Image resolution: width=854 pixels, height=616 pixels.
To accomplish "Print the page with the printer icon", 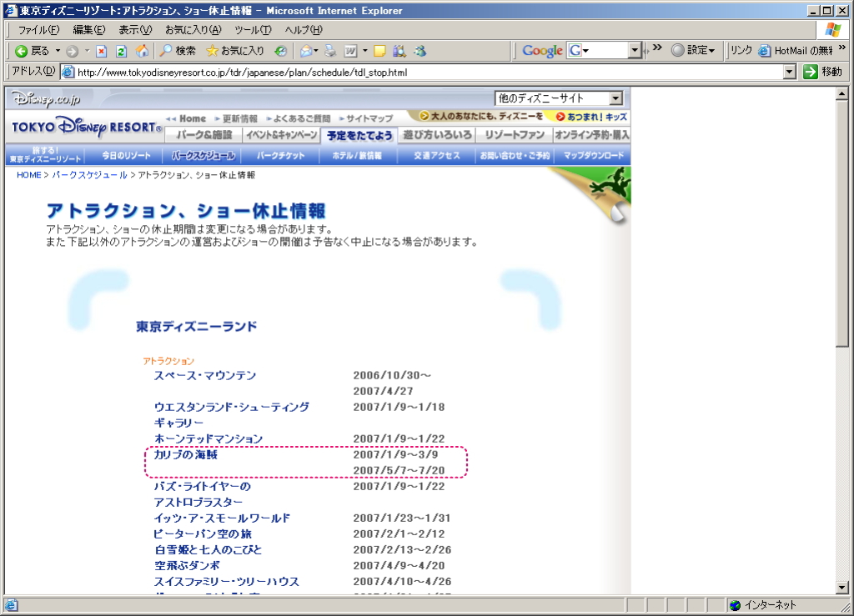I will click(x=330, y=51).
